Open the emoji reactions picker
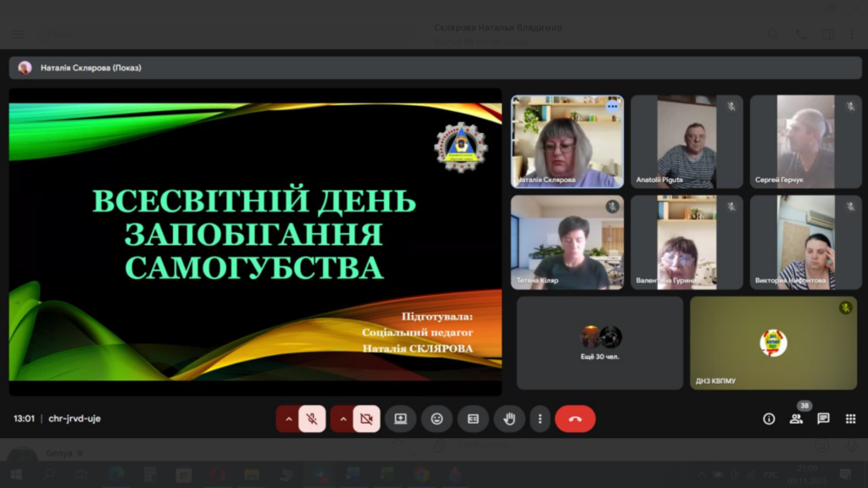Screen dimensions: 868x488 click(437, 419)
